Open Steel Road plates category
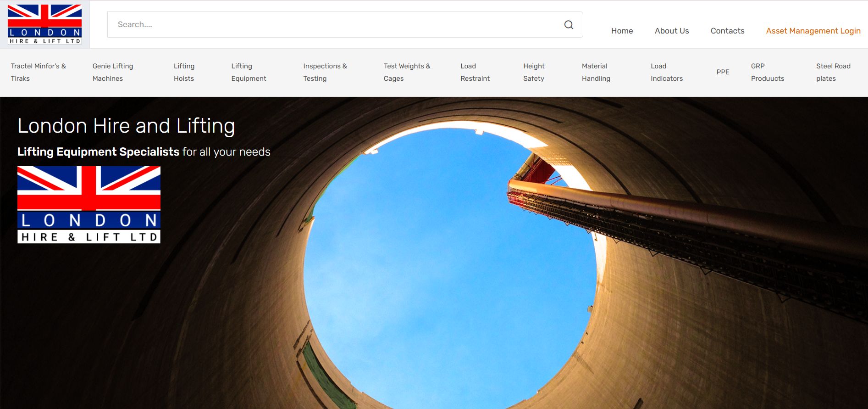This screenshot has height=409, width=868. tap(833, 72)
